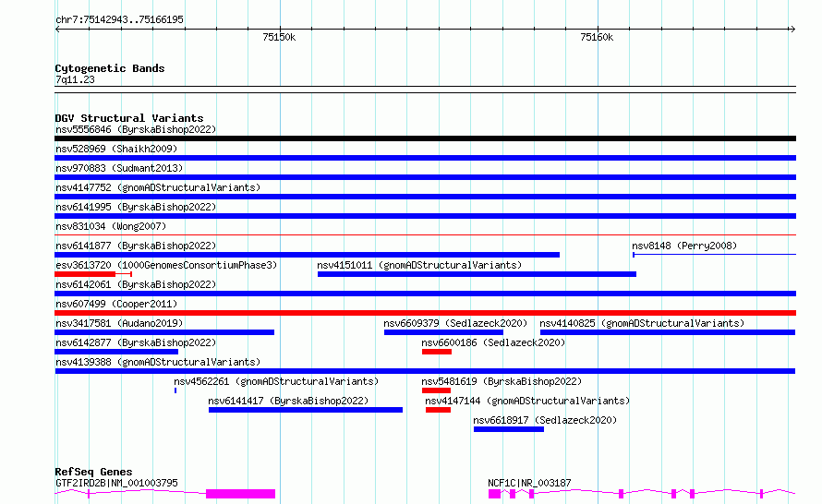Select the 7q11.23 band label
This screenshot has width=822, height=504.
click(75, 79)
